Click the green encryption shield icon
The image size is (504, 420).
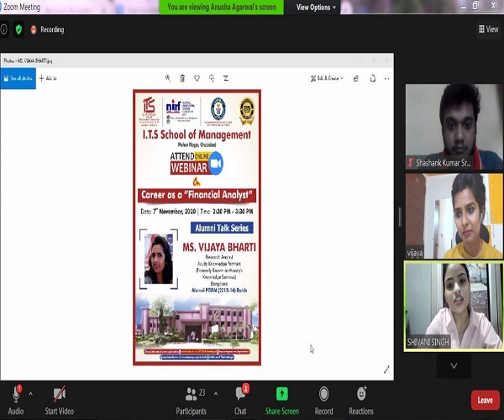18,29
